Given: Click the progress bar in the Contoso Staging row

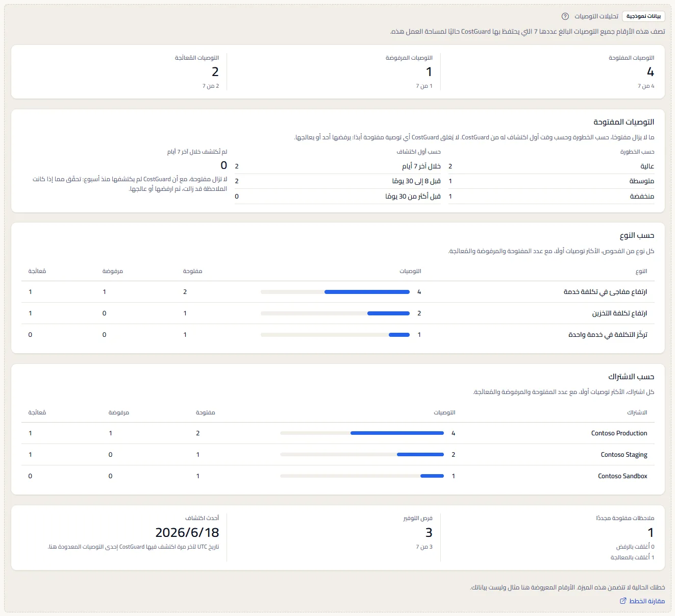Looking at the screenshot, I should pyautogui.click(x=362, y=455).
